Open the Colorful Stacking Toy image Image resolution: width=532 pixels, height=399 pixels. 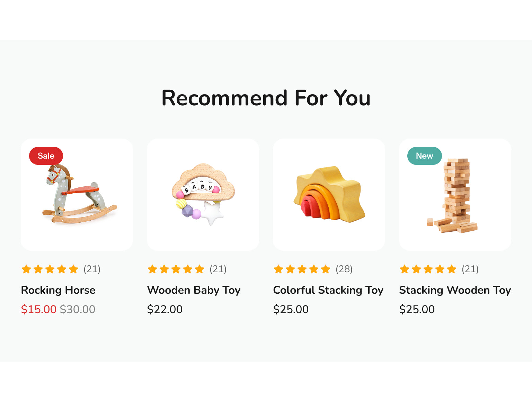(329, 195)
